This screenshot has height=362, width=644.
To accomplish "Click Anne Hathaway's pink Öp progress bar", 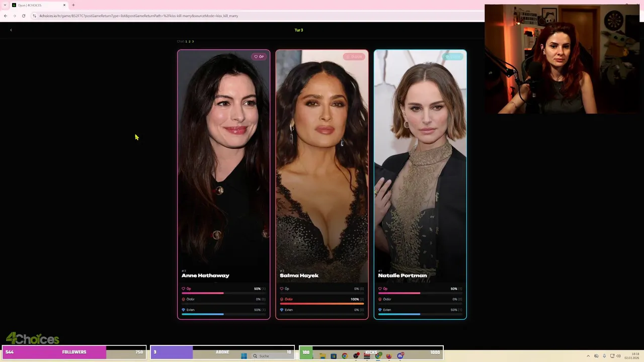I will click(203, 293).
